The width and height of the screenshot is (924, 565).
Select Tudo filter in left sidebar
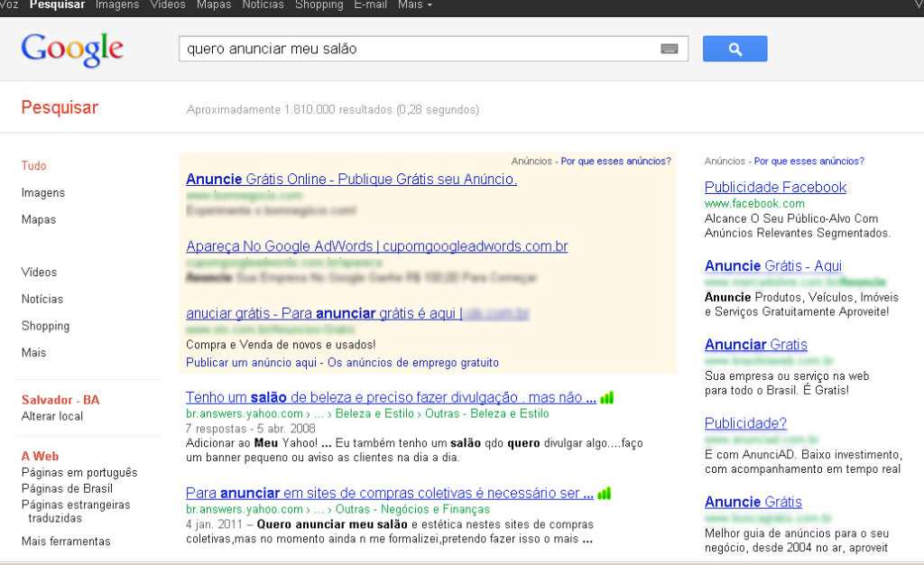(33, 166)
